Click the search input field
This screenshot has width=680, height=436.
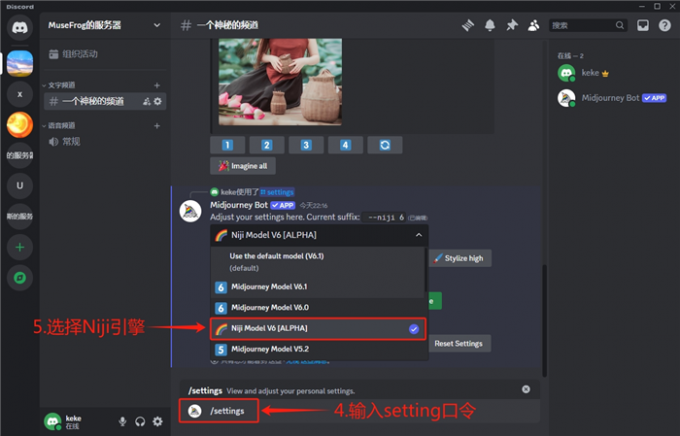click(588, 26)
